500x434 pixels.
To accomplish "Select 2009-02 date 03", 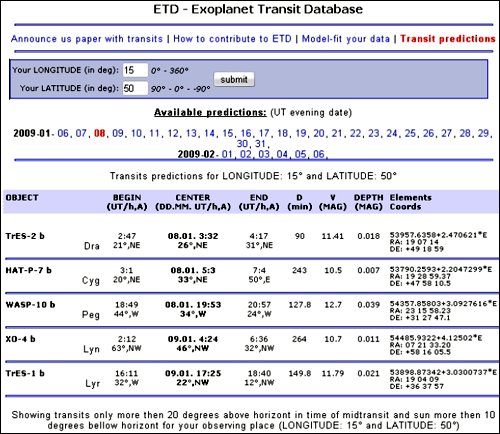I will pos(264,154).
